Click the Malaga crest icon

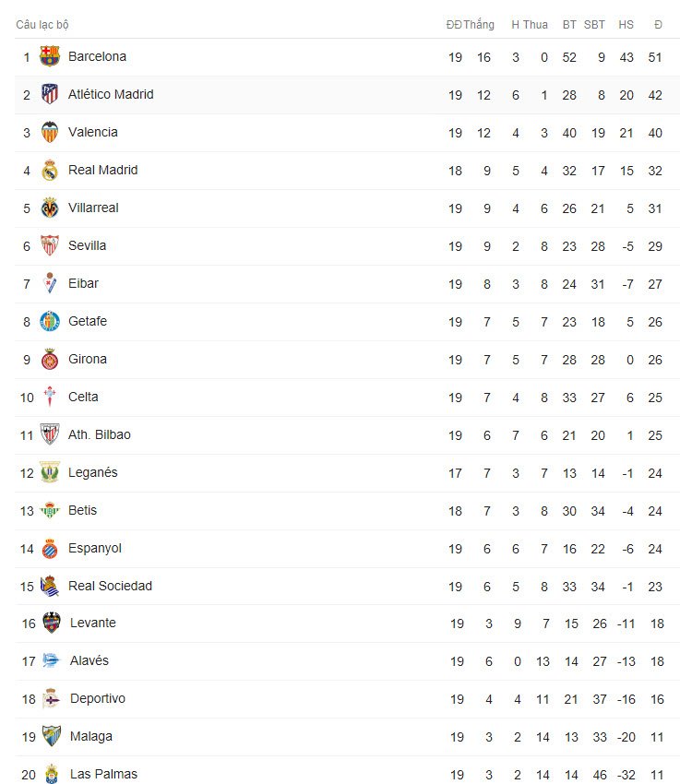[x=52, y=736]
